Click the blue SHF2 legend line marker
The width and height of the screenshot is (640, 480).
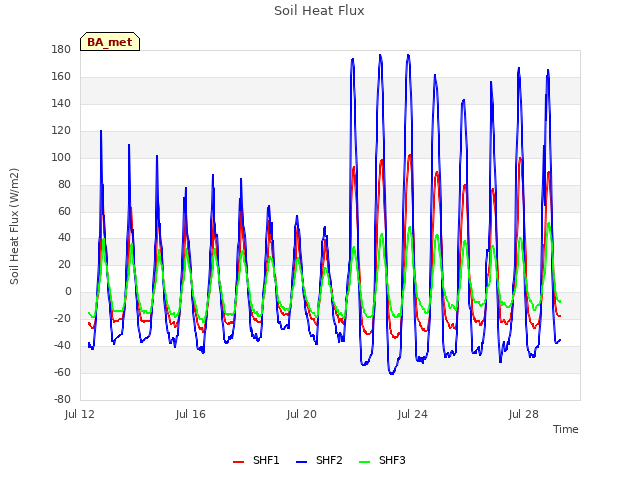(x=301, y=462)
